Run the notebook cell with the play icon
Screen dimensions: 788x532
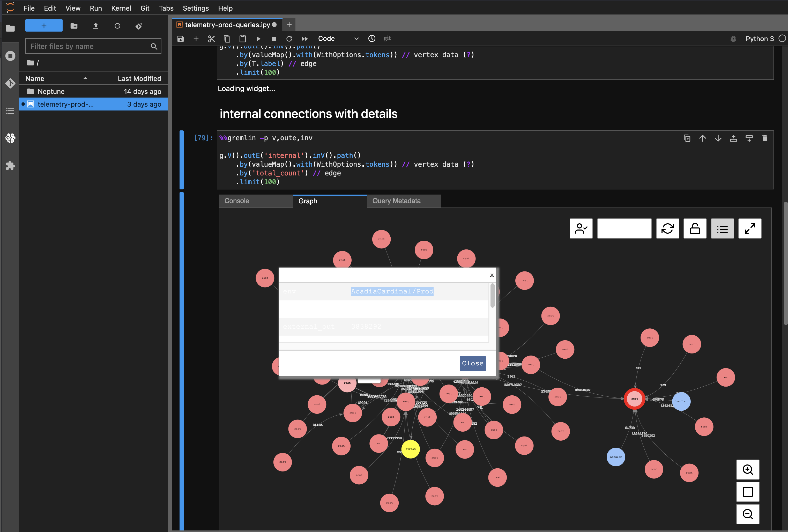click(258, 39)
